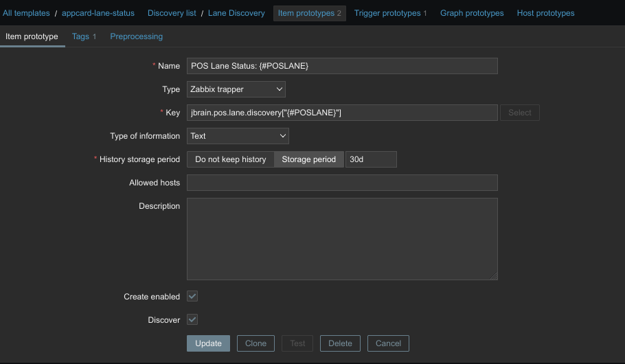The width and height of the screenshot is (625, 364).
Task: Click into the Key input field
Action: pyautogui.click(x=342, y=113)
